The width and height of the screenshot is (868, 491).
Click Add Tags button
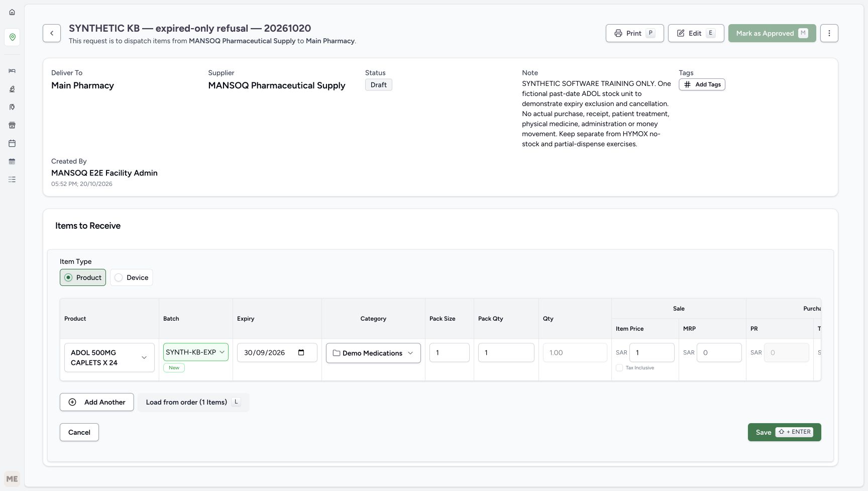tap(702, 84)
